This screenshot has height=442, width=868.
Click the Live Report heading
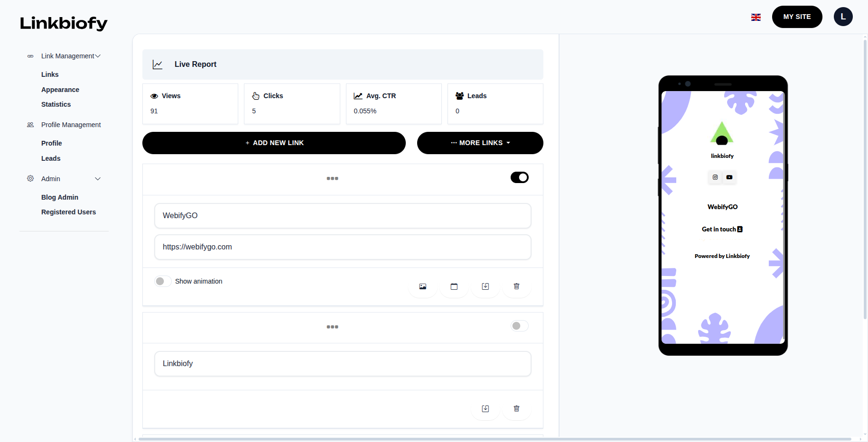tap(196, 64)
